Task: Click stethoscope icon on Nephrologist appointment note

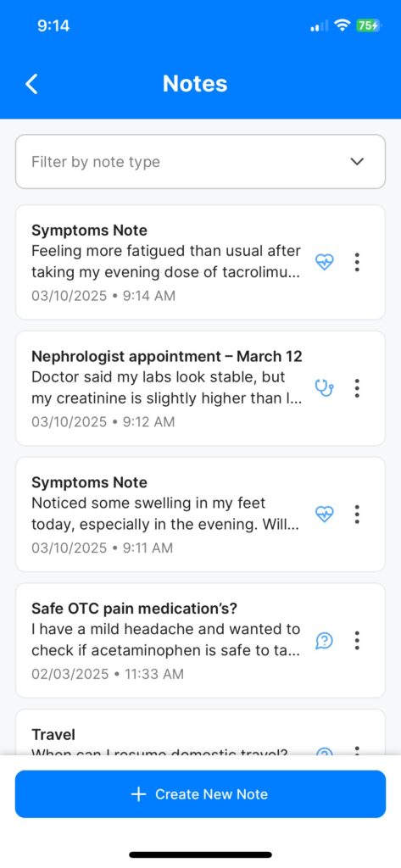Action: [325, 388]
